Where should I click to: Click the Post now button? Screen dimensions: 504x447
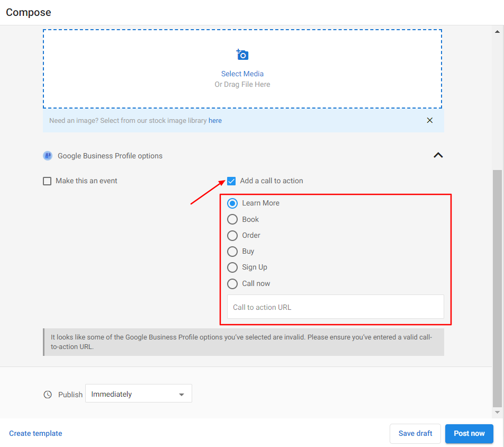click(469, 433)
